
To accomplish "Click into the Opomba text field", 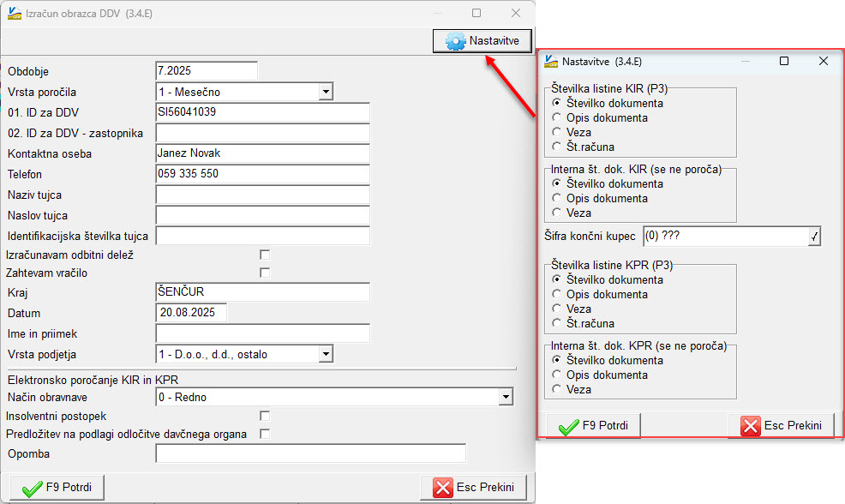I will pos(310,453).
